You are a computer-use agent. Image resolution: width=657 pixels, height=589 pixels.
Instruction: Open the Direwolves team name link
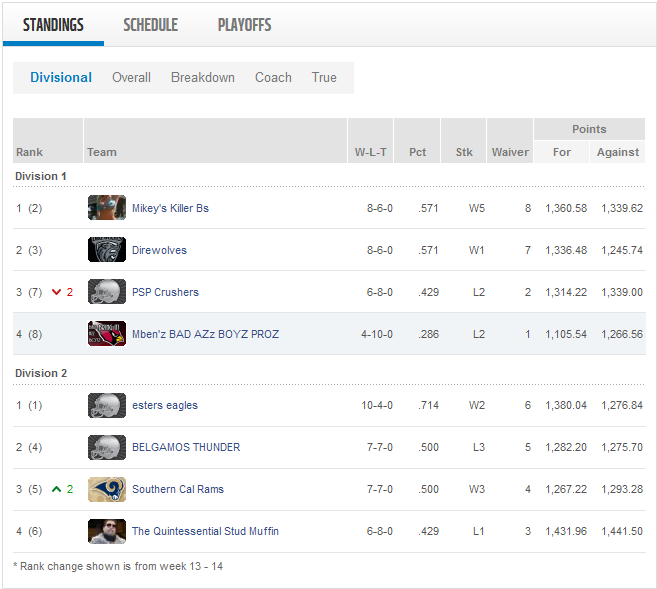click(x=159, y=250)
